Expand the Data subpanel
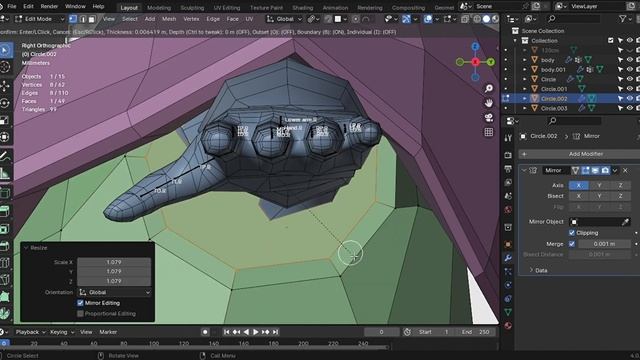Viewport: 640px width, 360px height. pyautogui.click(x=531, y=270)
